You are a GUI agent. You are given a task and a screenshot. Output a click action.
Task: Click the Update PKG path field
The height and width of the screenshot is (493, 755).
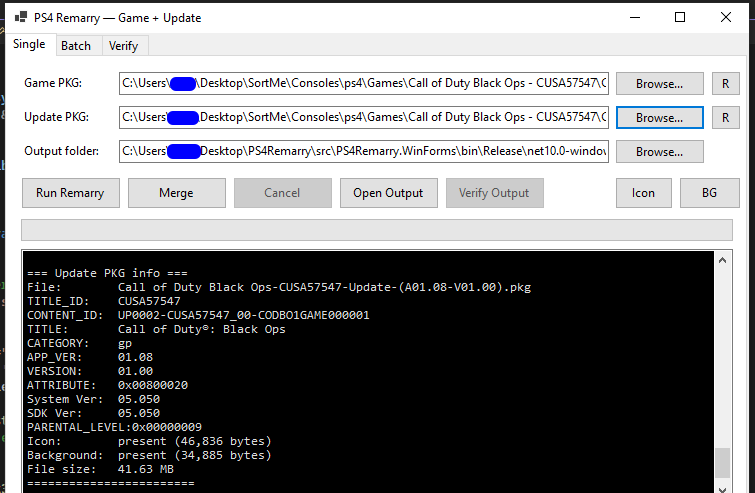coord(364,117)
